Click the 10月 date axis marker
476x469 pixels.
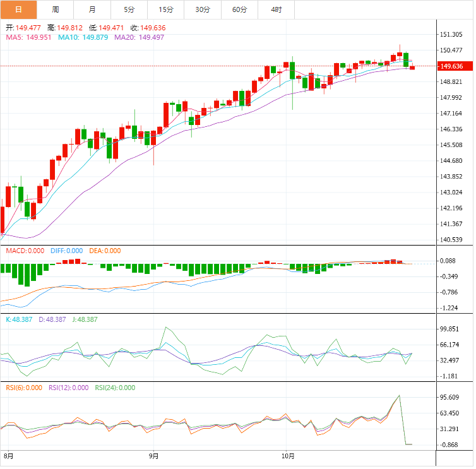(287, 455)
